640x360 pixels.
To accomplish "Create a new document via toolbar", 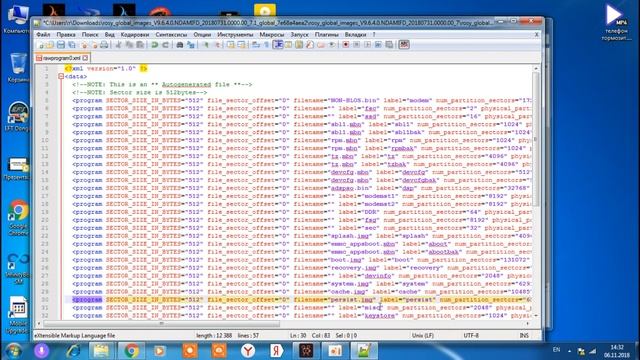I will pyautogui.click(x=41, y=45).
